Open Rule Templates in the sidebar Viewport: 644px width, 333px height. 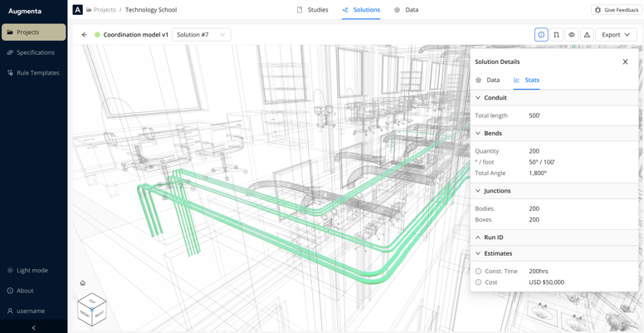34,73
